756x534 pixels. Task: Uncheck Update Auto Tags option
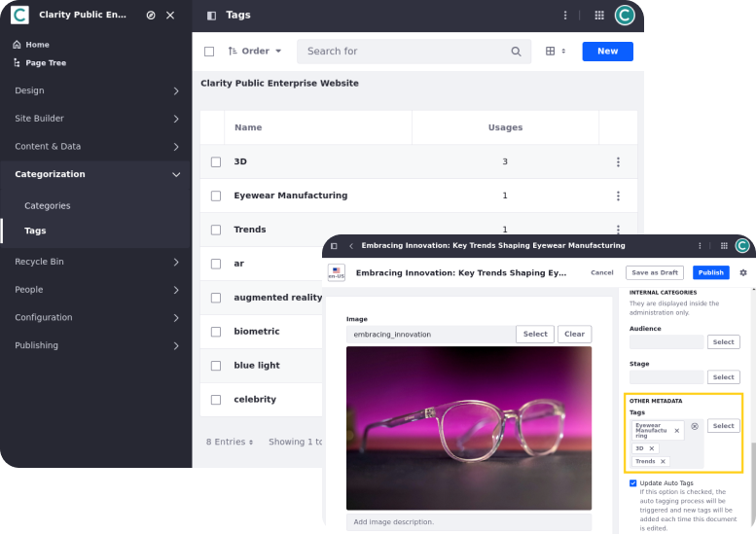coord(633,482)
